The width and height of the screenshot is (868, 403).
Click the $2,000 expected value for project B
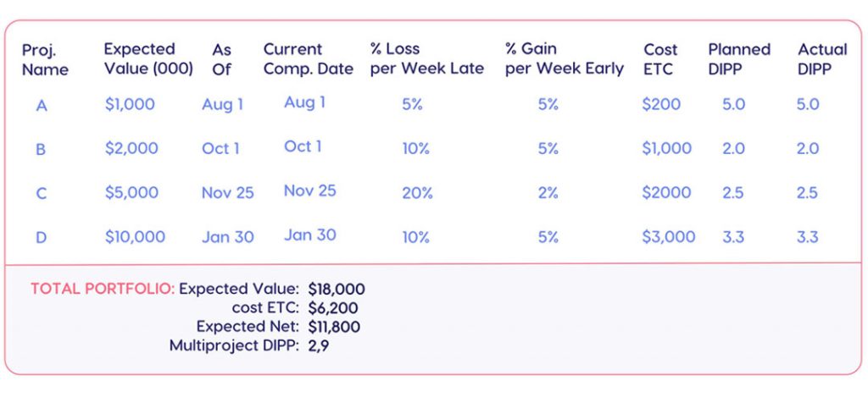click(131, 149)
